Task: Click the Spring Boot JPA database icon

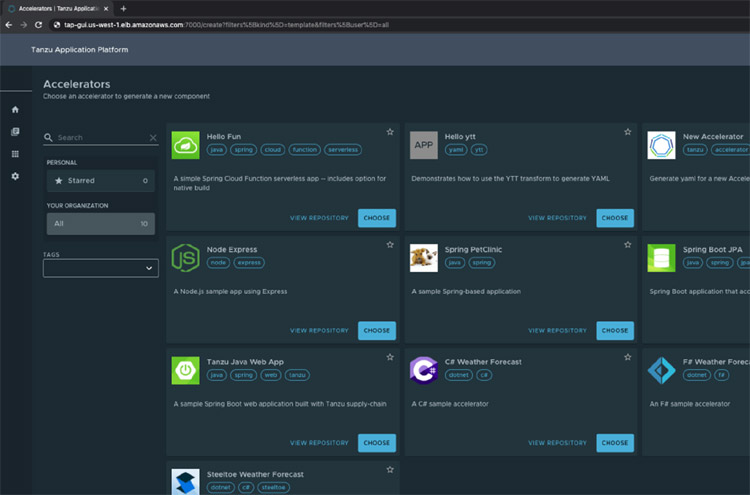Action: [662, 258]
